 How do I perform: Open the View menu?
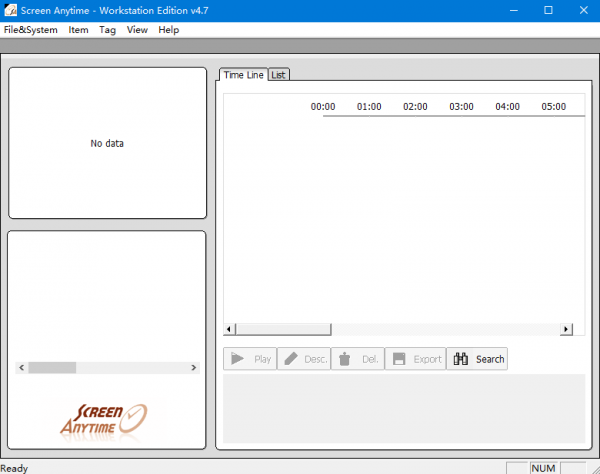pyautogui.click(x=137, y=30)
